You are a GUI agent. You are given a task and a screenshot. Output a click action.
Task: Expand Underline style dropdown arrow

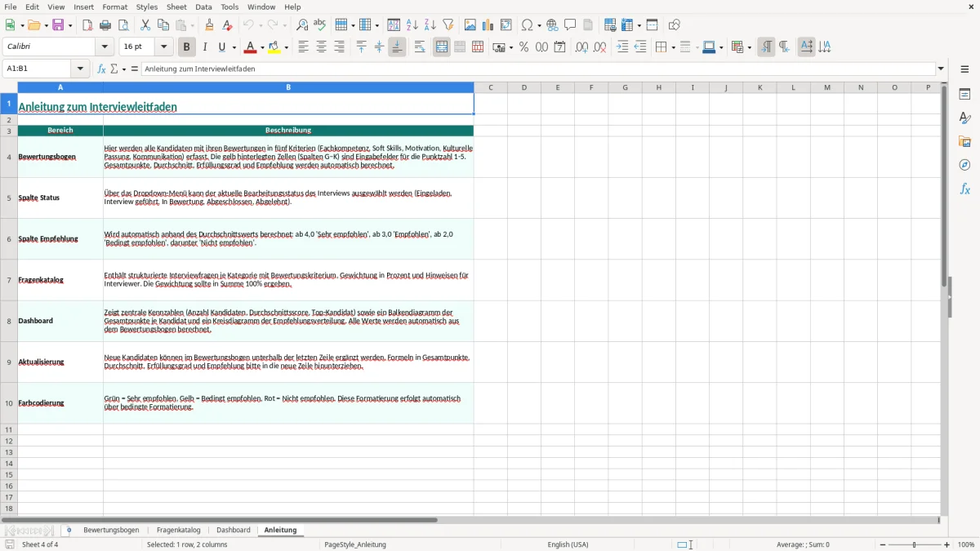click(234, 47)
